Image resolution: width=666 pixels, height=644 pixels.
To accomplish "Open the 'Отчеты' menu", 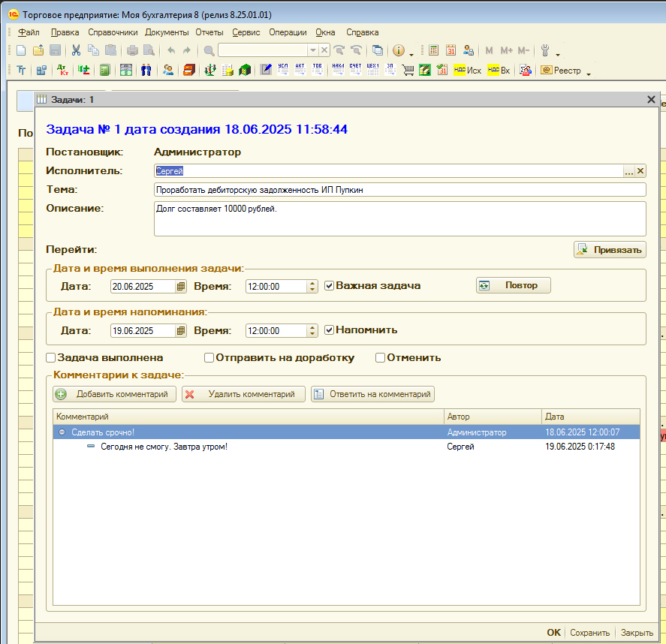I will pos(209,32).
